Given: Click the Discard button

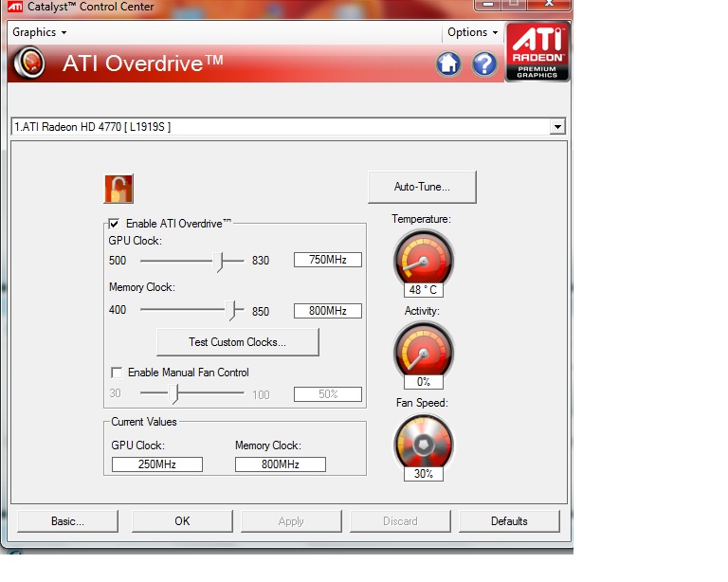Looking at the screenshot, I should pyautogui.click(x=400, y=521).
